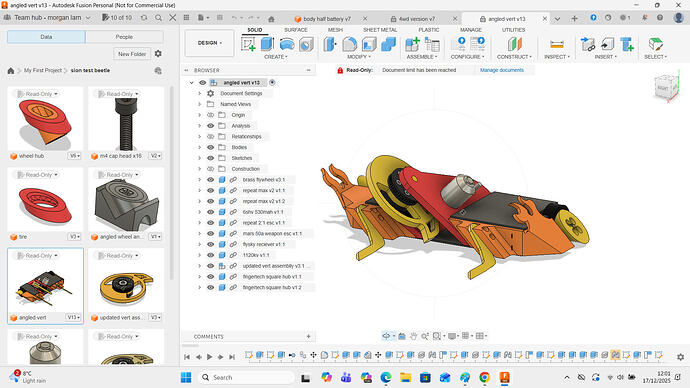Image resolution: width=690 pixels, height=388 pixels.
Task: Open the notifications bell icon
Action: [x=644, y=18]
